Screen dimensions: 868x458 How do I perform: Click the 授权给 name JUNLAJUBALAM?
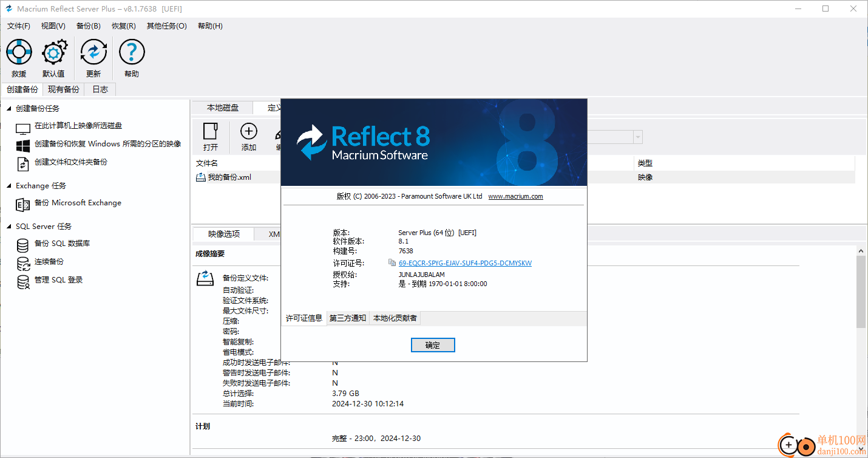tap(421, 275)
